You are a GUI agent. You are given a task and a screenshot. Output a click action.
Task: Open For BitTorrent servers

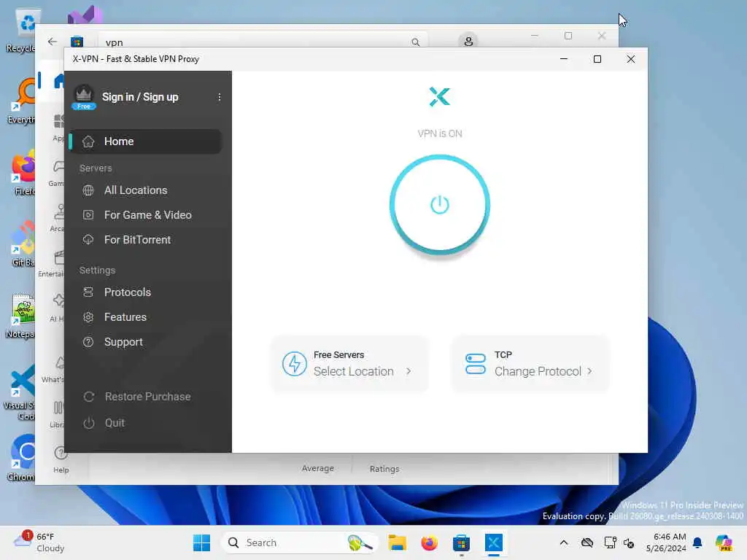137,240
